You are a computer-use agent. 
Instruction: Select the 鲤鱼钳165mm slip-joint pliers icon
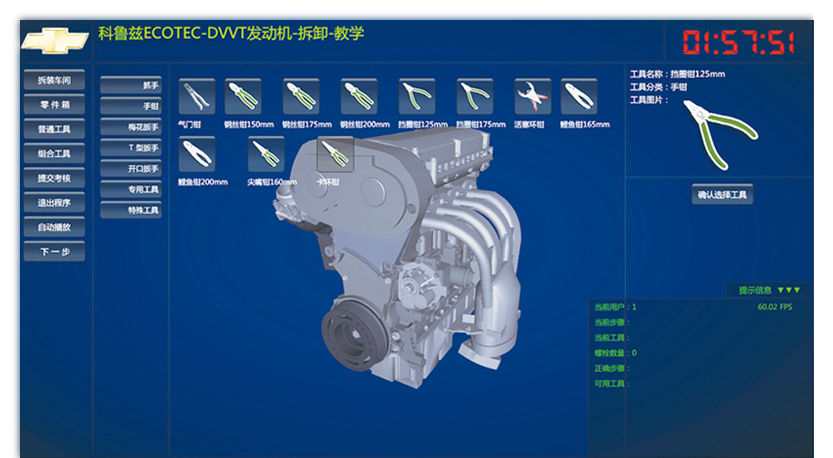579,97
